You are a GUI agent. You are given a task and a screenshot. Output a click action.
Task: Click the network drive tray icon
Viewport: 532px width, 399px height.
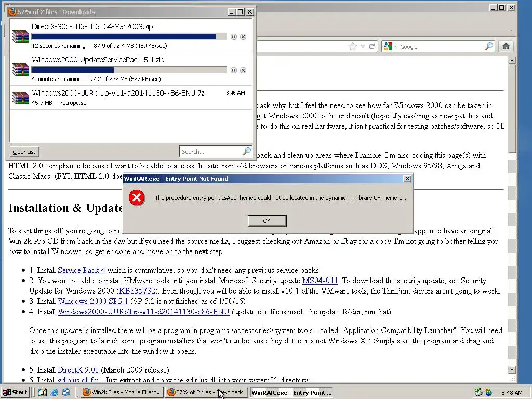click(478, 392)
